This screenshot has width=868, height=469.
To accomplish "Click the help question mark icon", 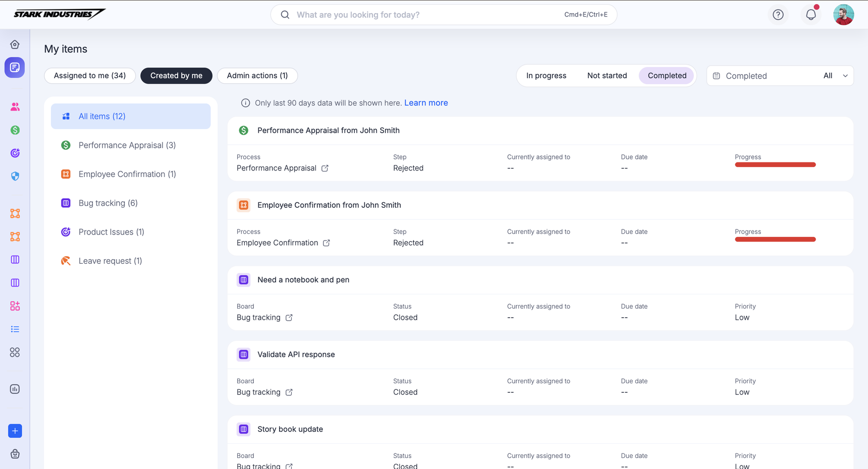I will click(x=778, y=15).
